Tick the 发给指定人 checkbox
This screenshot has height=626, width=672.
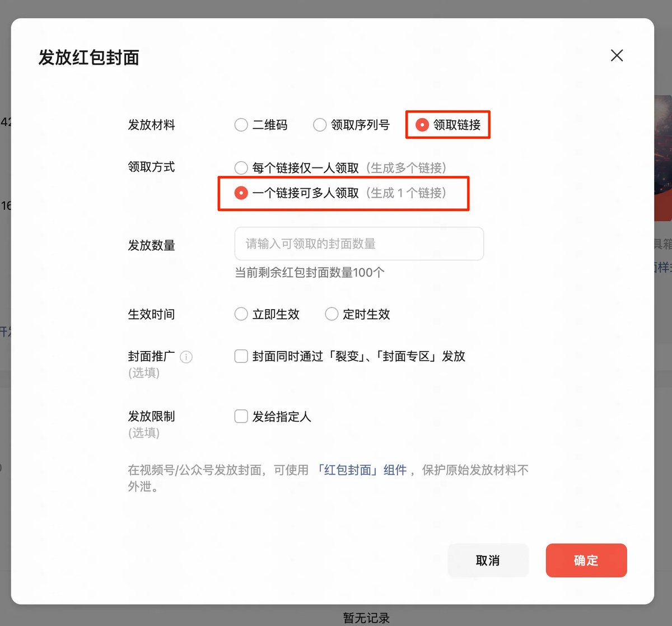(241, 416)
